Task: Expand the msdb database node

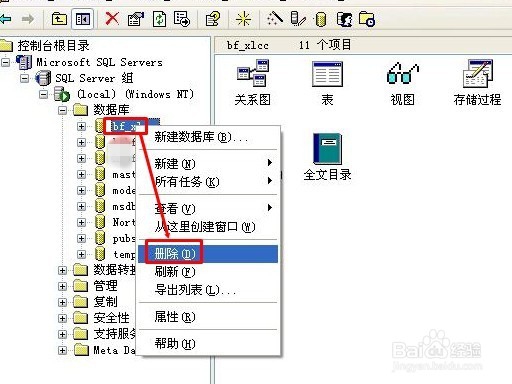Action: (81, 206)
